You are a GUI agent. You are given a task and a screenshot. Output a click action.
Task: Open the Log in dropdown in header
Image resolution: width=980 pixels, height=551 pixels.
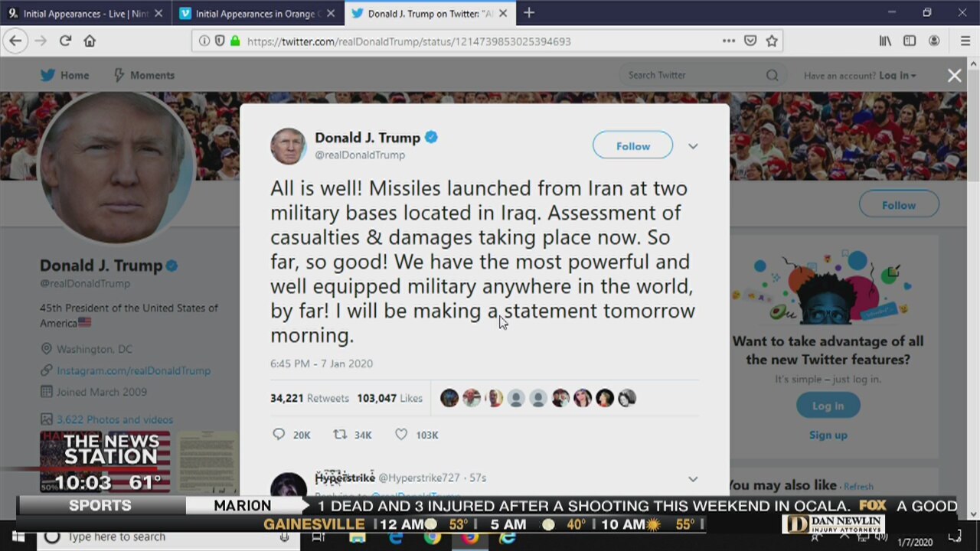pyautogui.click(x=897, y=75)
